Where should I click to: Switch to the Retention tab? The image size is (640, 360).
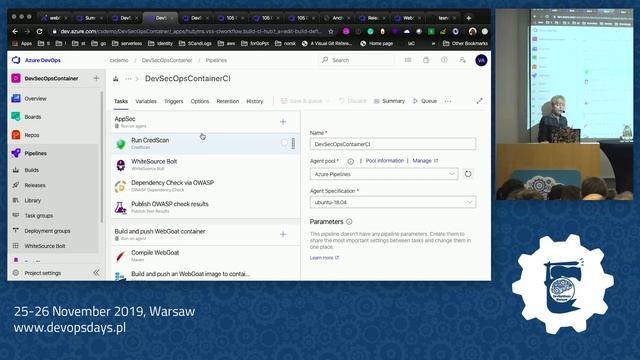pyautogui.click(x=228, y=101)
